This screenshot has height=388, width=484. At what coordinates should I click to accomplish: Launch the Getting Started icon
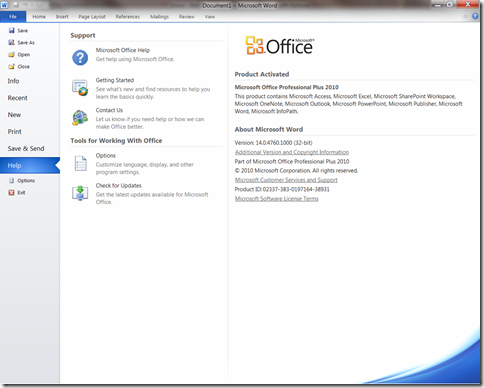(x=80, y=88)
